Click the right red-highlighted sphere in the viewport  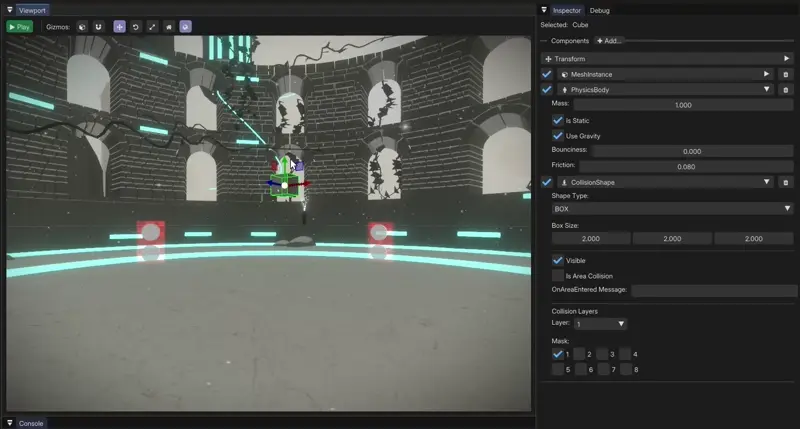[379, 233]
